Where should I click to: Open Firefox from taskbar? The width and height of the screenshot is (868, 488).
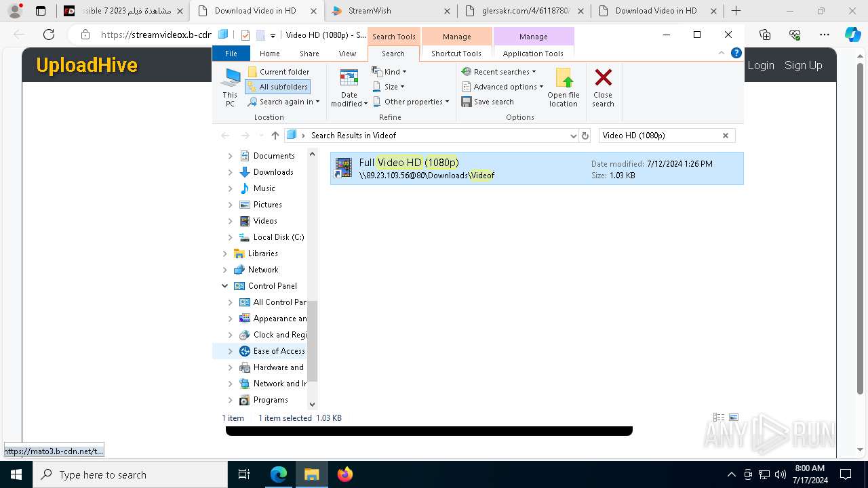coord(345,474)
